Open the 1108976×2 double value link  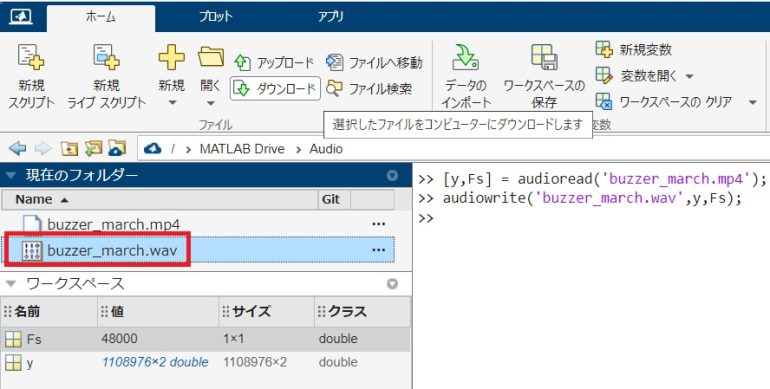[155, 362]
